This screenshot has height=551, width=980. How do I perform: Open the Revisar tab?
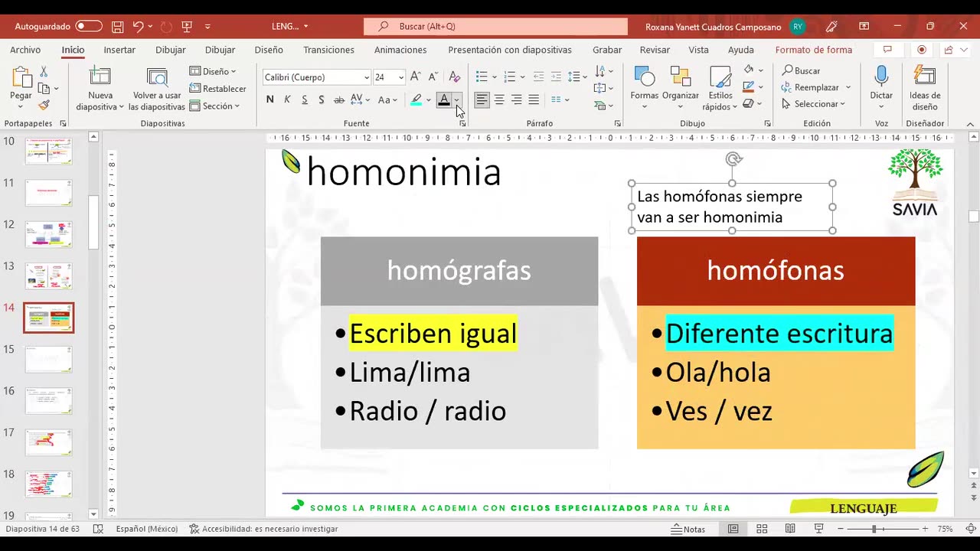(x=655, y=50)
